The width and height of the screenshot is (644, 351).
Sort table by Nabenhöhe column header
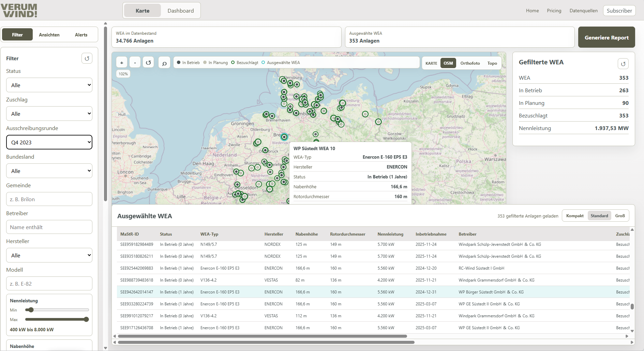pyautogui.click(x=306, y=234)
